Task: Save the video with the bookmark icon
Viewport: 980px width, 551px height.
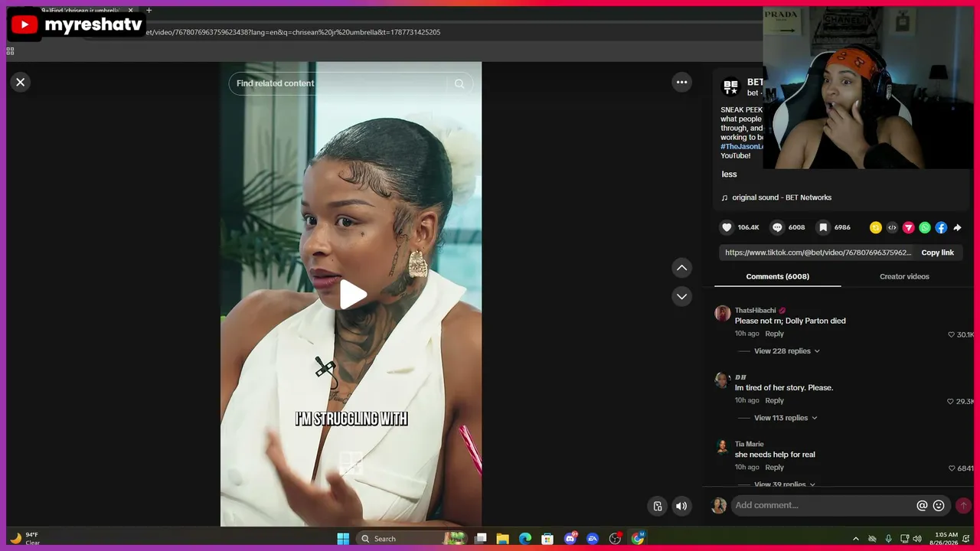Action: pos(823,227)
